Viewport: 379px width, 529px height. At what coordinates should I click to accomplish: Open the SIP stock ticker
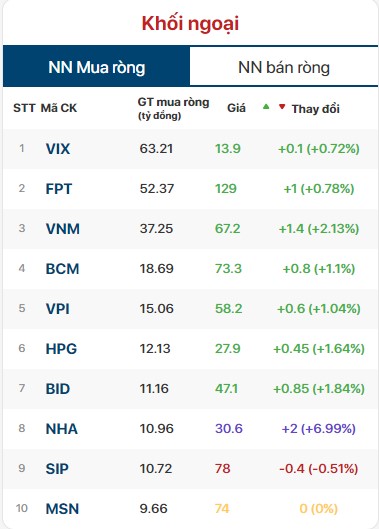tap(57, 469)
